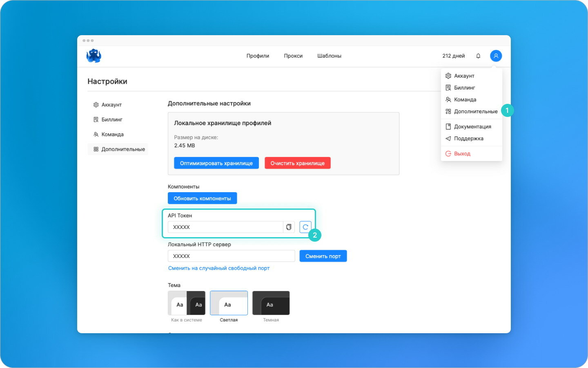Select Дополнительные in settings sidebar
Image resolution: width=588 pixels, height=368 pixels.
118,149
